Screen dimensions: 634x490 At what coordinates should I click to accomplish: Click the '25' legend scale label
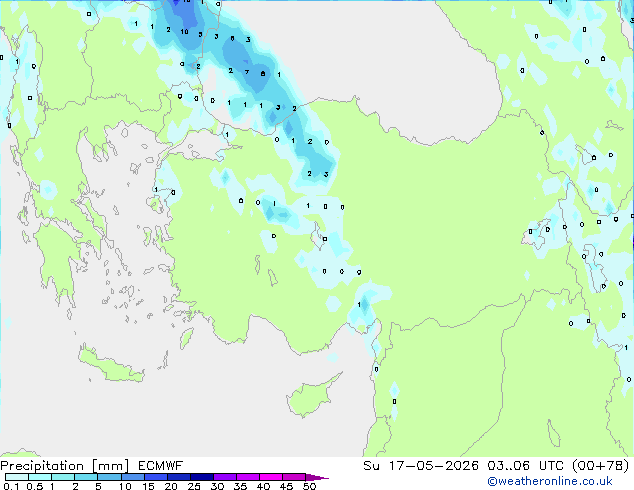(194, 486)
